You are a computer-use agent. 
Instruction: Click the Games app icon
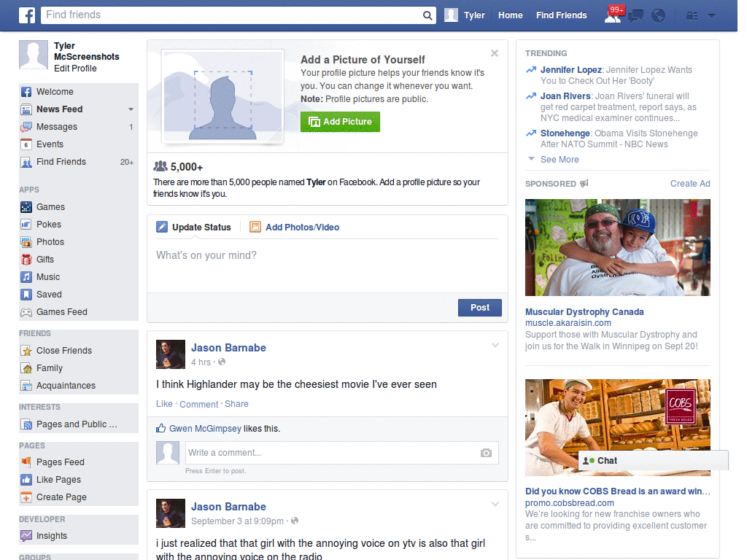[26, 207]
